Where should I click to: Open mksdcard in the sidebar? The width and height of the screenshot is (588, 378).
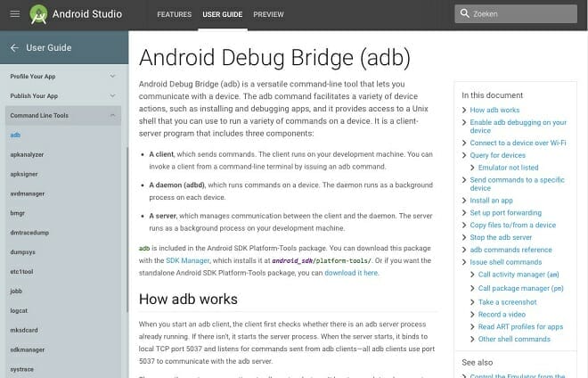pyautogui.click(x=24, y=331)
